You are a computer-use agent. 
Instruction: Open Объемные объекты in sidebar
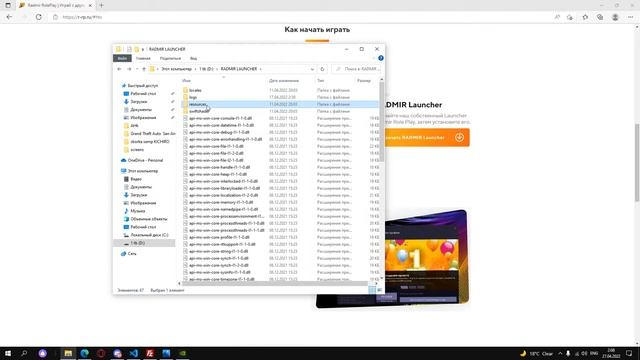[x=149, y=219]
